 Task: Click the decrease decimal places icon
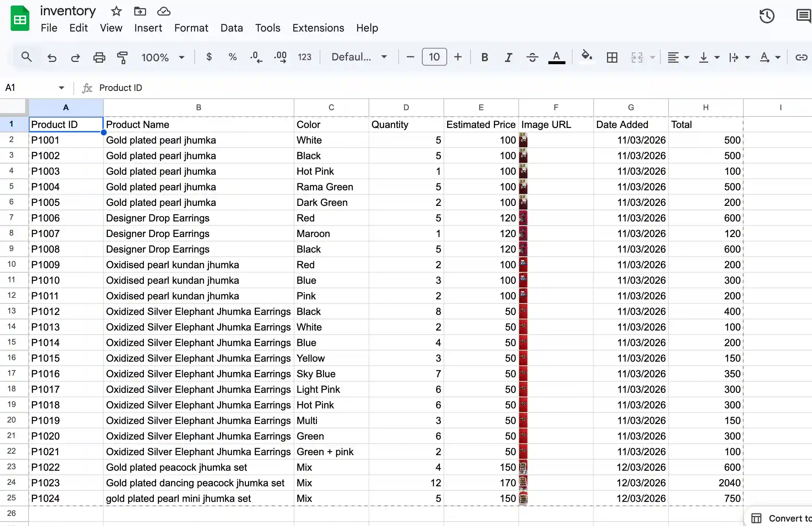(256, 57)
